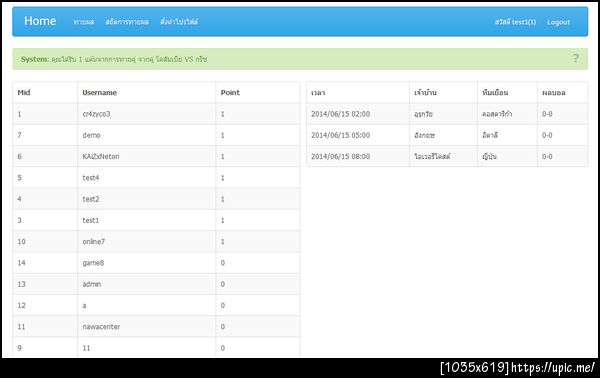Select the test2 username cell
This screenshot has width=600, height=378.
click(x=91, y=199)
